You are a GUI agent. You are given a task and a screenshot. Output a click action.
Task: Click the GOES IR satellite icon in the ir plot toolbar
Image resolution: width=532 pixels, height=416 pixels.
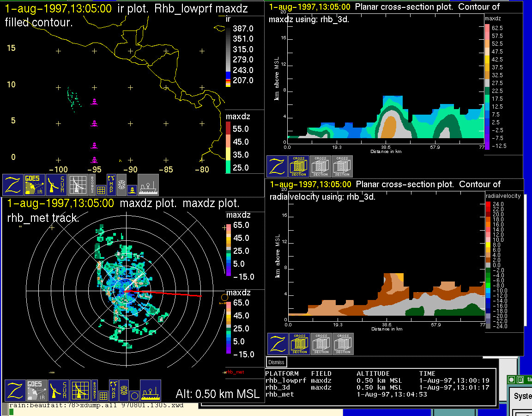tap(35, 185)
